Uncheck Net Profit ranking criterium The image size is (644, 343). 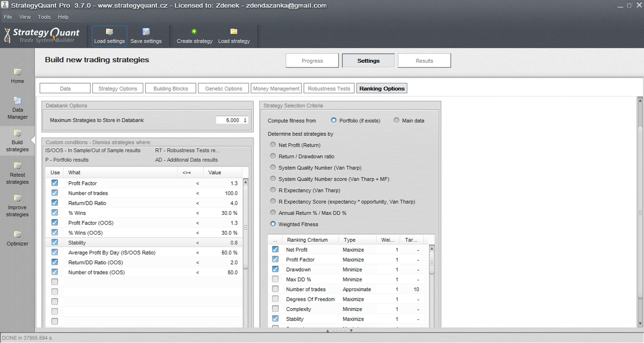coord(275,250)
